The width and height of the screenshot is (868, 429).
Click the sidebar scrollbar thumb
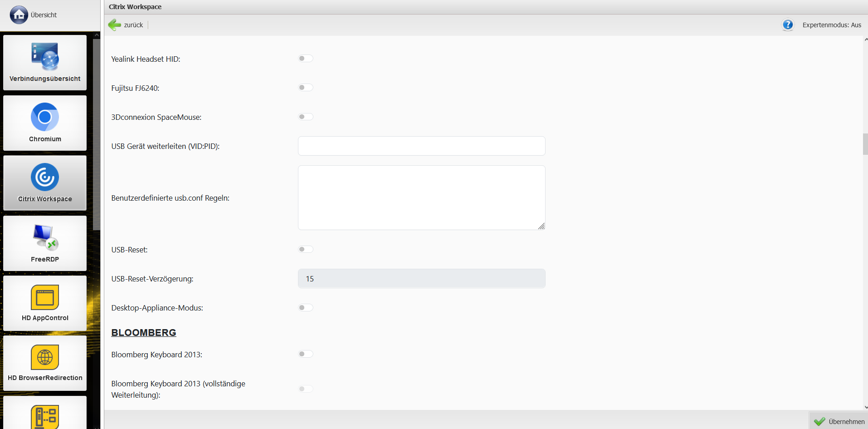[97, 134]
